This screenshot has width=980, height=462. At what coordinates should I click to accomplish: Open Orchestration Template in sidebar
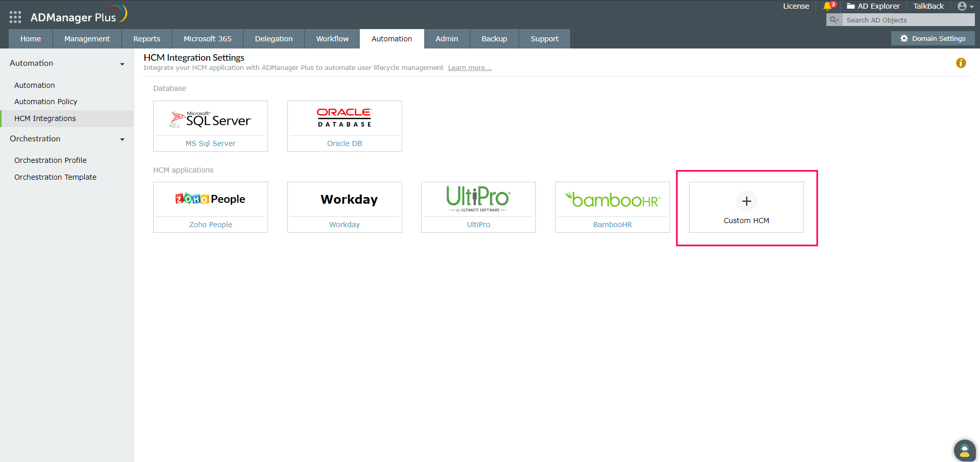coord(55,177)
